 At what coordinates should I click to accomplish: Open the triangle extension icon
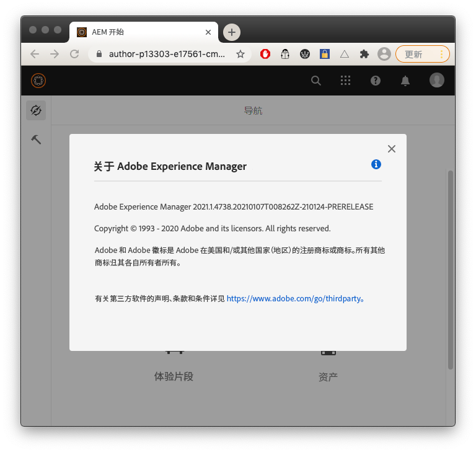coord(345,54)
